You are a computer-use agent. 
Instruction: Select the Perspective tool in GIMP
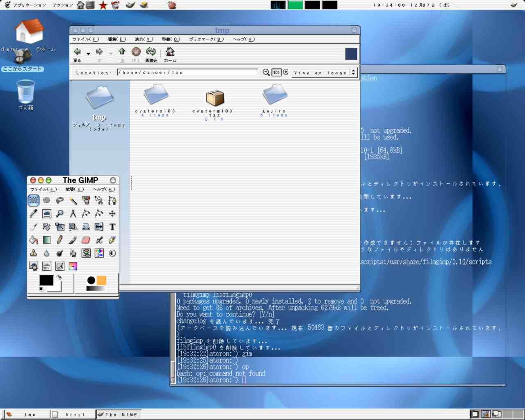(x=86, y=226)
